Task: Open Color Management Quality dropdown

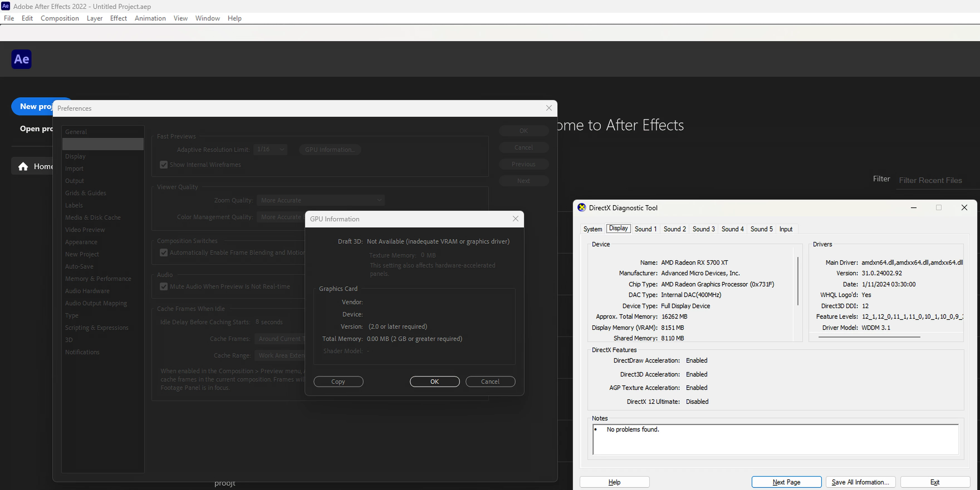Action: [x=281, y=217]
